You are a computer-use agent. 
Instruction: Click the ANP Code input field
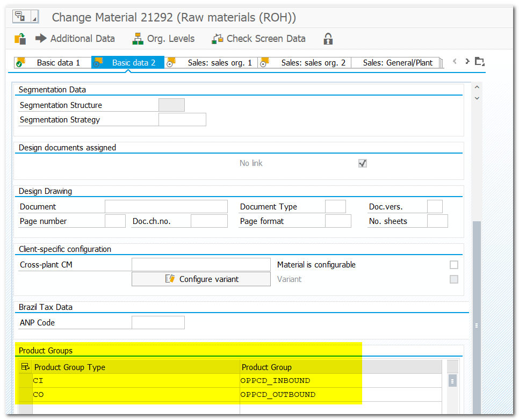tap(158, 322)
